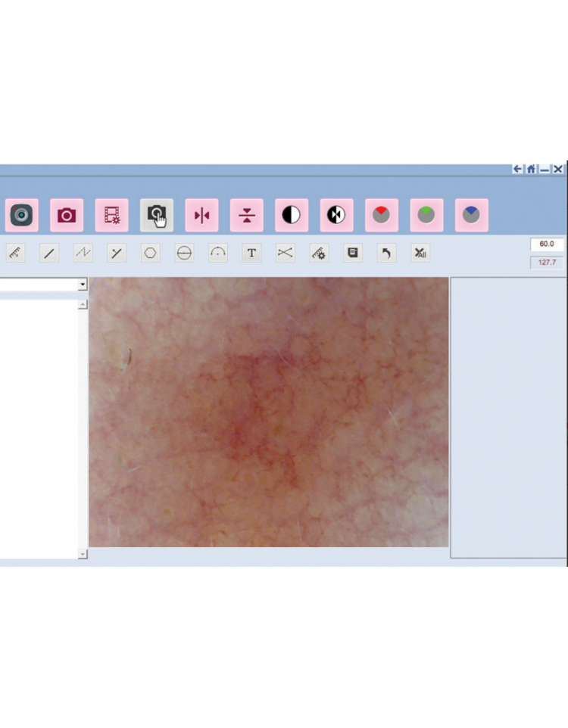Click the 127.7 value field

click(x=547, y=263)
